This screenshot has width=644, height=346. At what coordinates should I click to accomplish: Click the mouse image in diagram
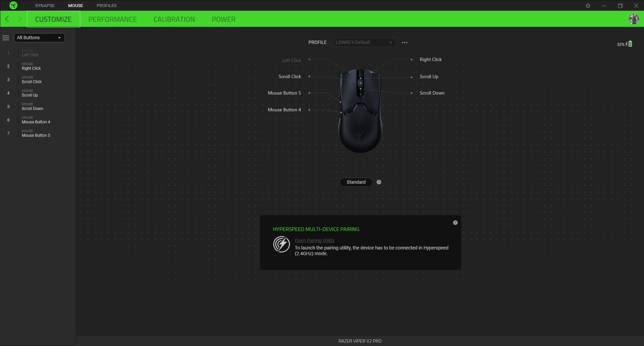point(360,111)
